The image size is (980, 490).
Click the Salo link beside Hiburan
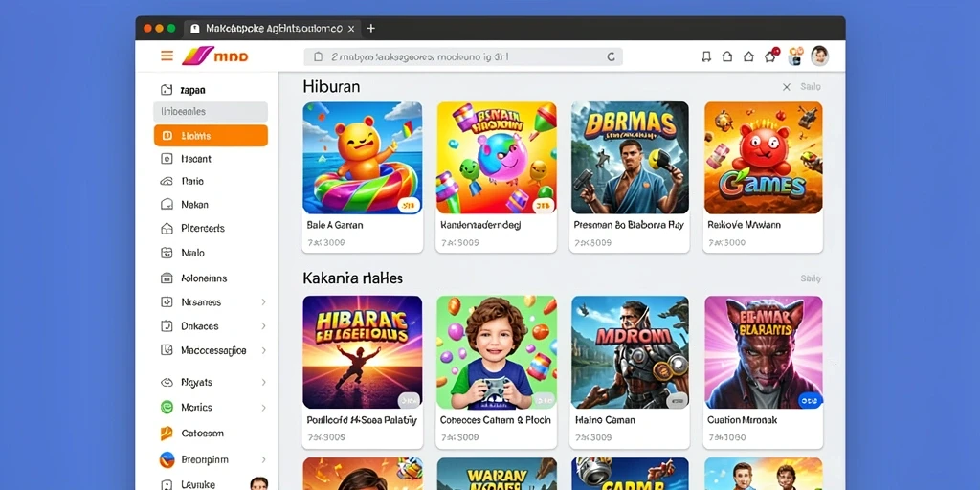[811, 87]
